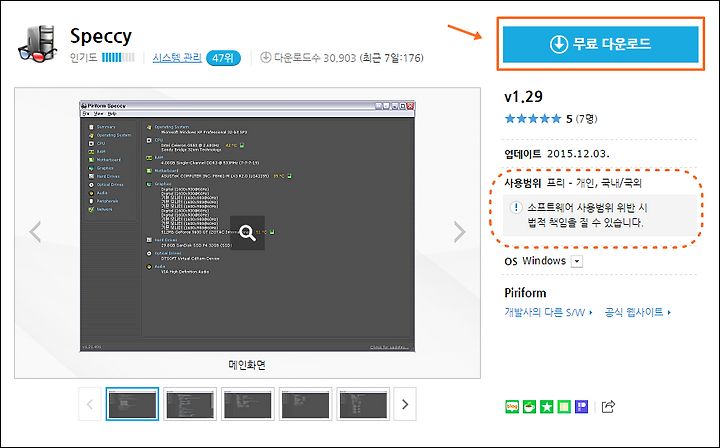This screenshot has height=448, width=720.
Task: Click the Speccy title text
Action: click(x=101, y=36)
